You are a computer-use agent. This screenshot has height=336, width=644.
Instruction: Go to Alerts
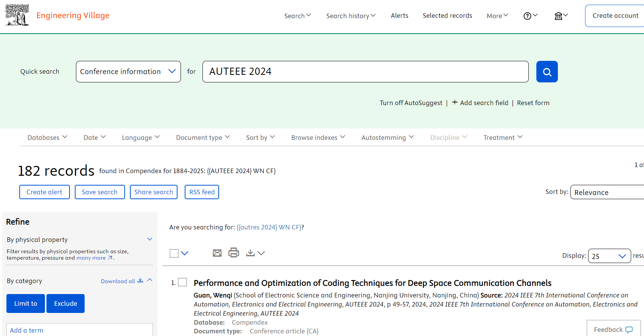[399, 15]
